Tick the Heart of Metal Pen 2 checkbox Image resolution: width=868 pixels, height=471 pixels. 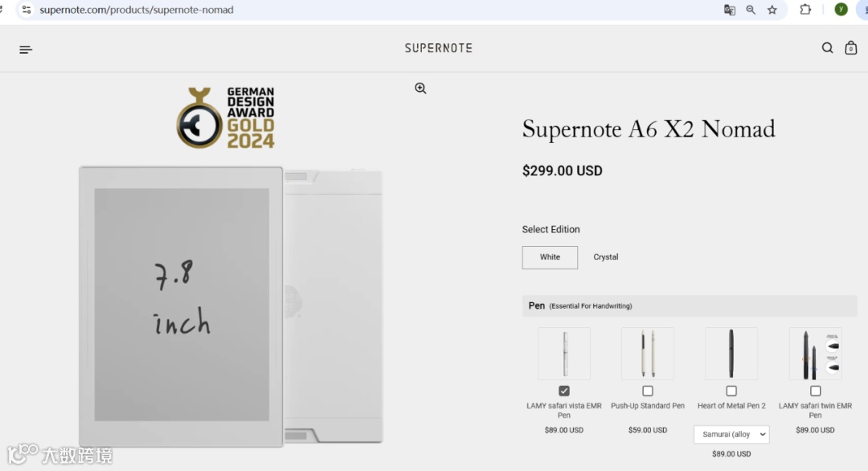click(731, 391)
